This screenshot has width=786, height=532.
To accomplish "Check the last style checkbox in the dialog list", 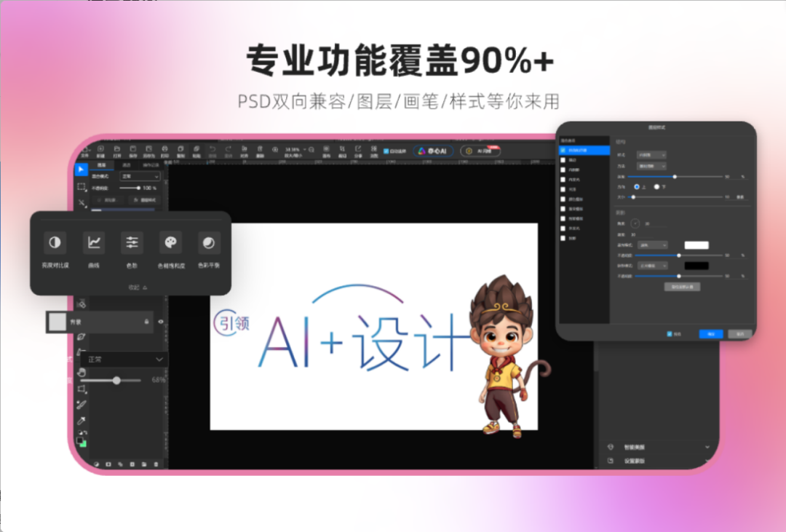I will click(563, 238).
